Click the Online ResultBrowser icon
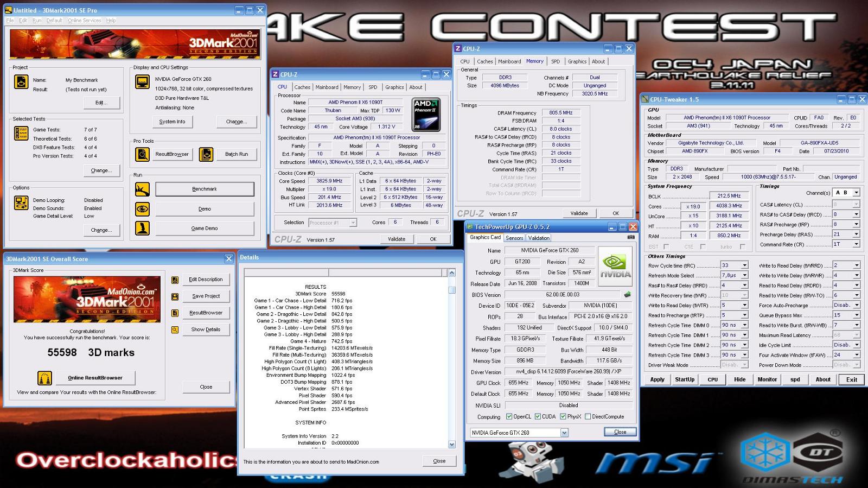 44,378
